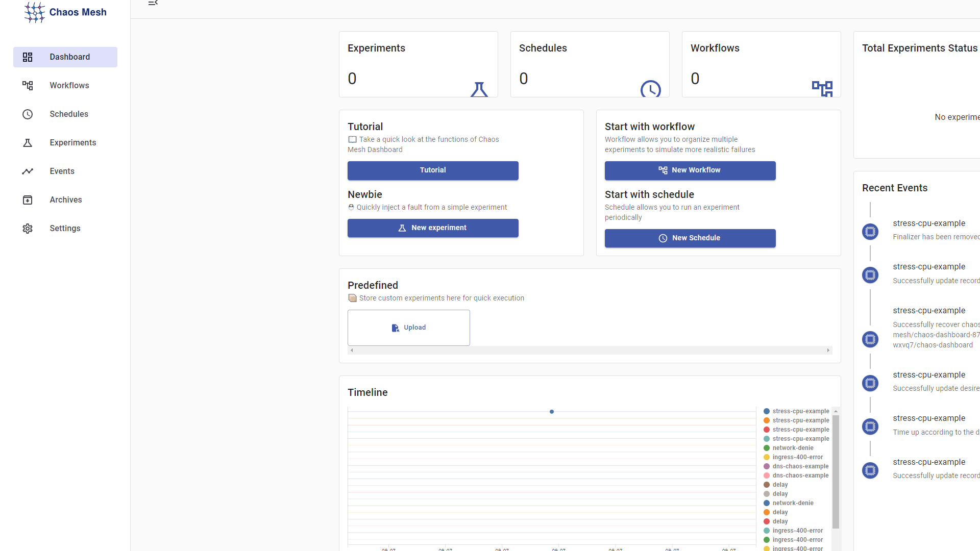Open Workflows from the sidebar
The height and width of the screenshot is (551, 980).
(69, 86)
